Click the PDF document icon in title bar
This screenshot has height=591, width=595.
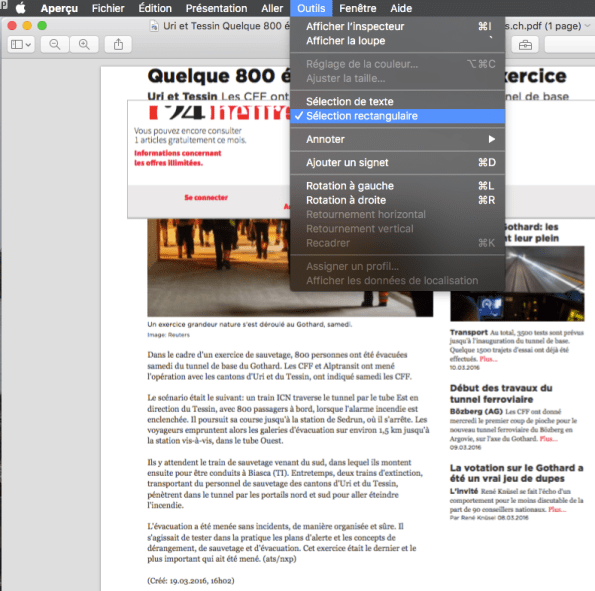coord(154,26)
